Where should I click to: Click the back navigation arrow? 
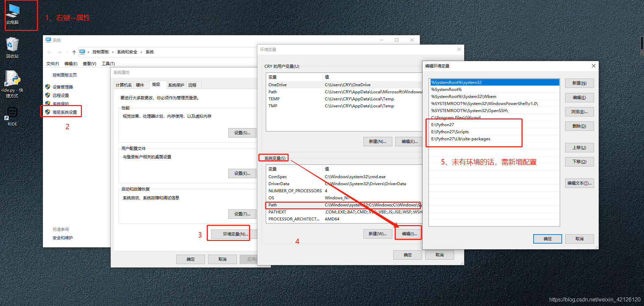[49, 52]
